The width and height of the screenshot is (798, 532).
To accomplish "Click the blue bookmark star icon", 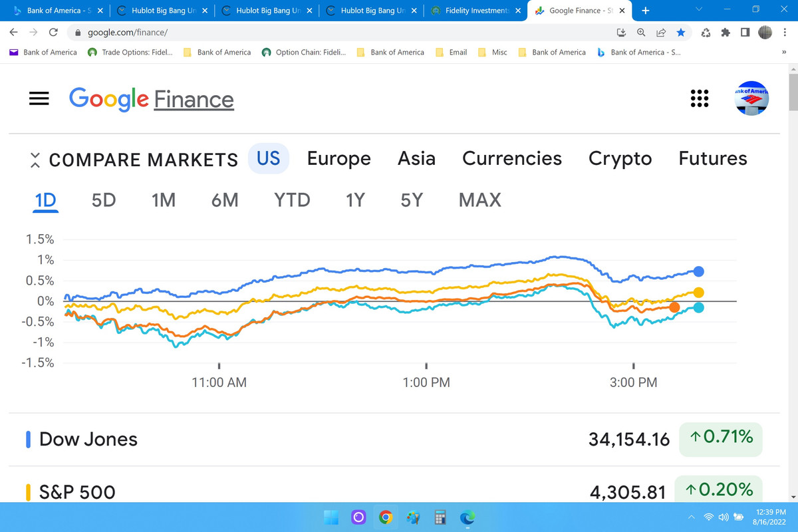I will tap(681, 32).
